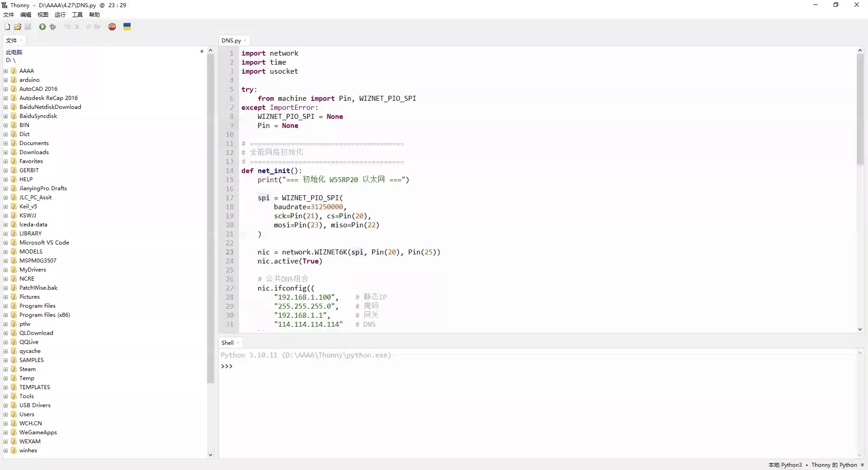Expand the Keil_v5 folder
Viewport: 868px width, 470px height.
[x=6, y=207]
